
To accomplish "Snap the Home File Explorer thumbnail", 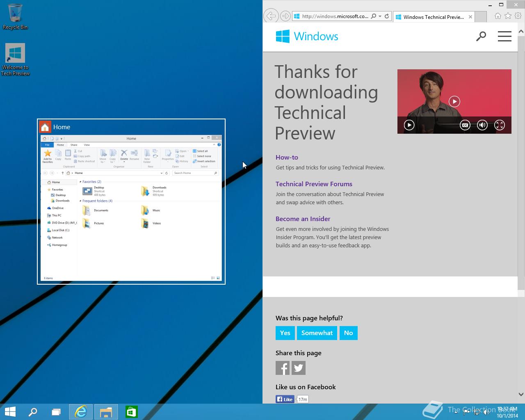I will point(131,201).
